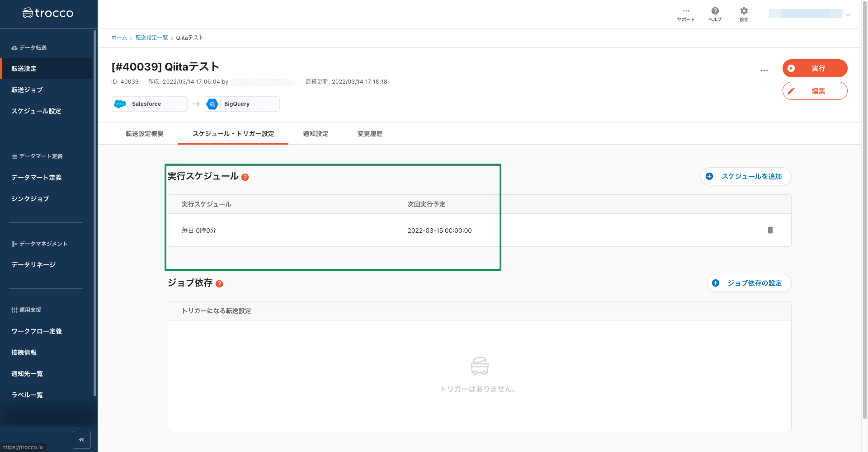Click the plus icon on ジョブ依存の設定

click(716, 283)
